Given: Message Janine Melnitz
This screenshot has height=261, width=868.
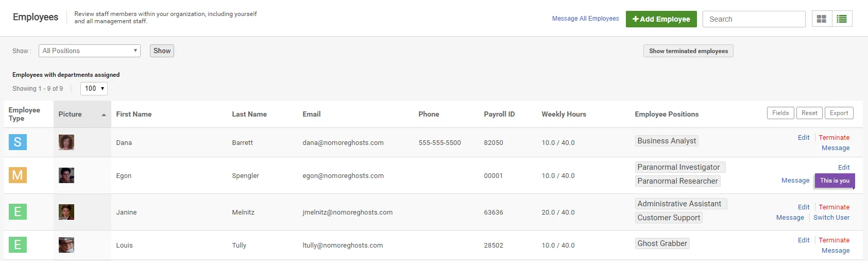Looking at the screenshot, I should (790, 217).
